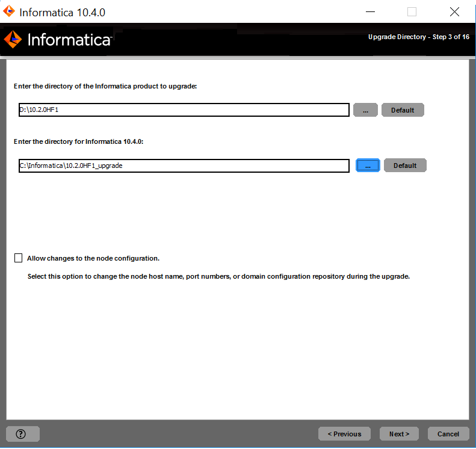Go back with the Previous button
This screenshot has height=449, width=476.
tap(344, 434)
